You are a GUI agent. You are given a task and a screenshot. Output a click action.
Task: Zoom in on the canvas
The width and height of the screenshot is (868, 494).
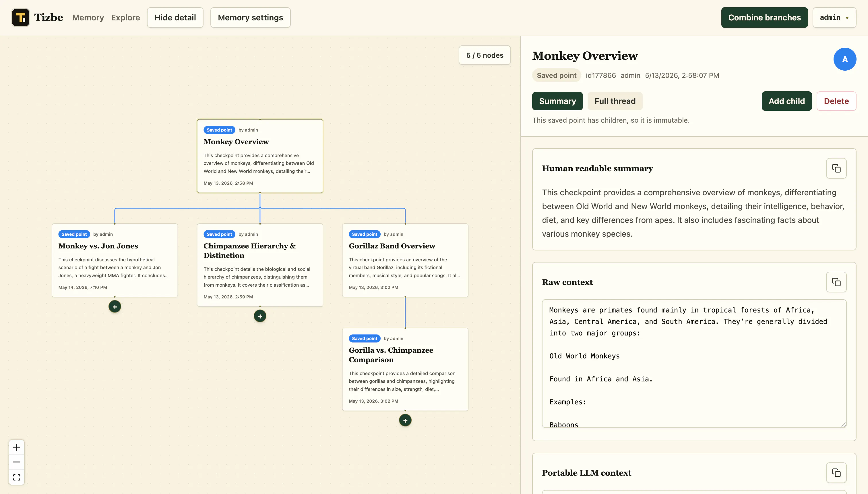coord(17,447)
